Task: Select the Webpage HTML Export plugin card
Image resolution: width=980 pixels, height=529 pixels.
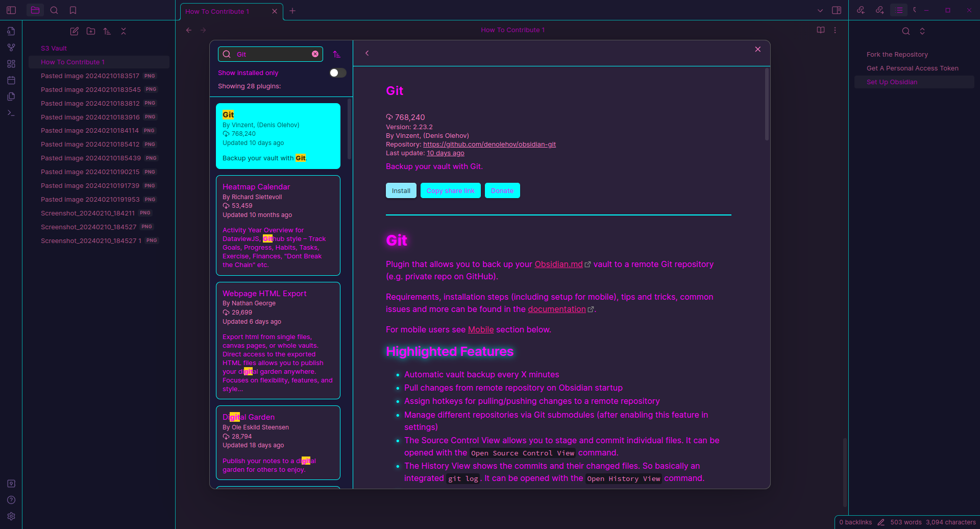Action: [278, 341]
